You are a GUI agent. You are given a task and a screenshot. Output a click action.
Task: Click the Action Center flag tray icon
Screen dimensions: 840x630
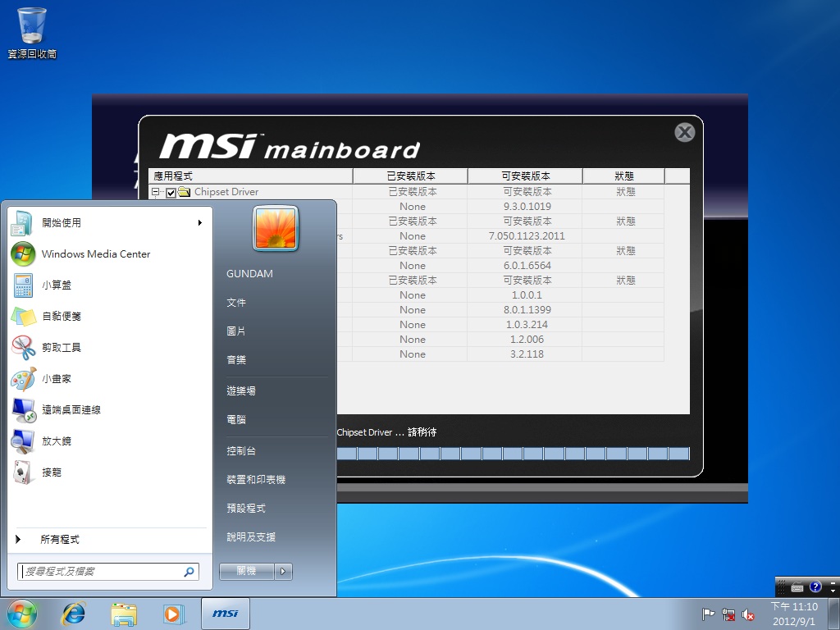(x=708, y=614)
